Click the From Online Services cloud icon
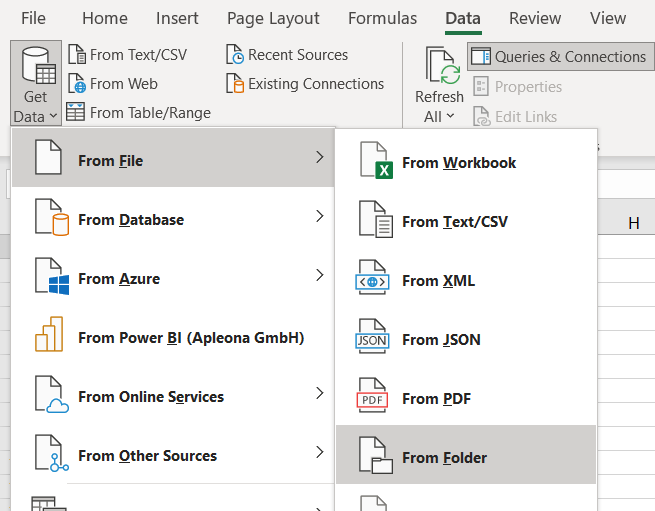 52,394
